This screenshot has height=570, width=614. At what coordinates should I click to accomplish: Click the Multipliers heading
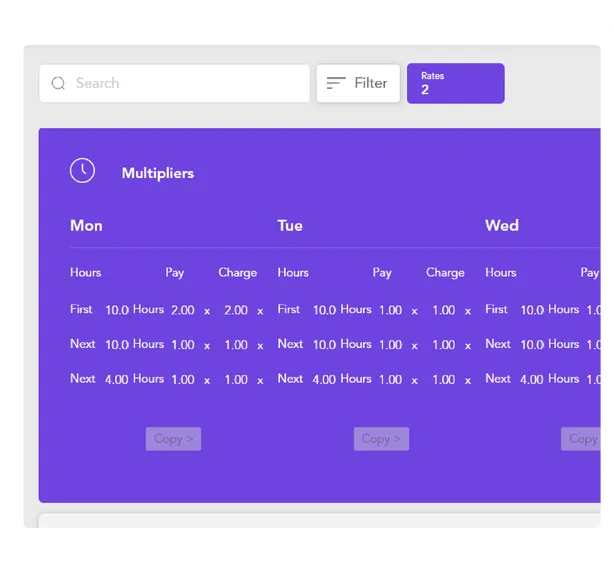(x=158, y=173)
